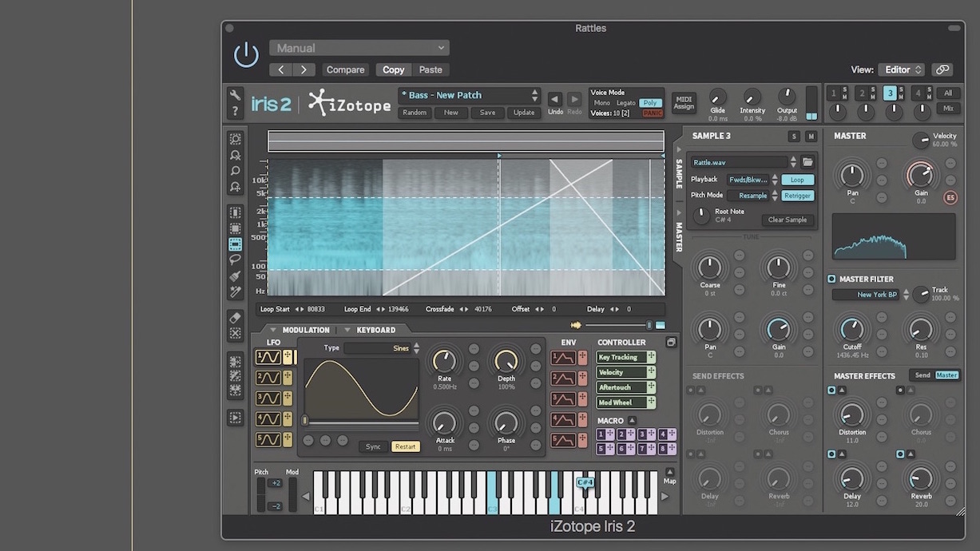Open the Manual preset dropdown
This screenshot has height=551, width=980.
click(x=359, y=48)
